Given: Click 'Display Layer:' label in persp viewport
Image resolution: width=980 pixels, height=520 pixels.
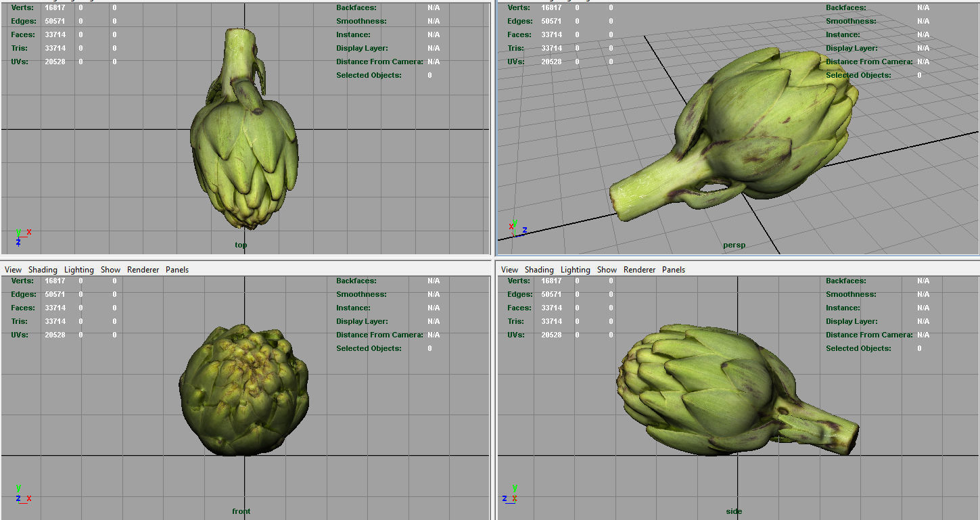Looking at the screenshot, I should click(x=851, y=48).
